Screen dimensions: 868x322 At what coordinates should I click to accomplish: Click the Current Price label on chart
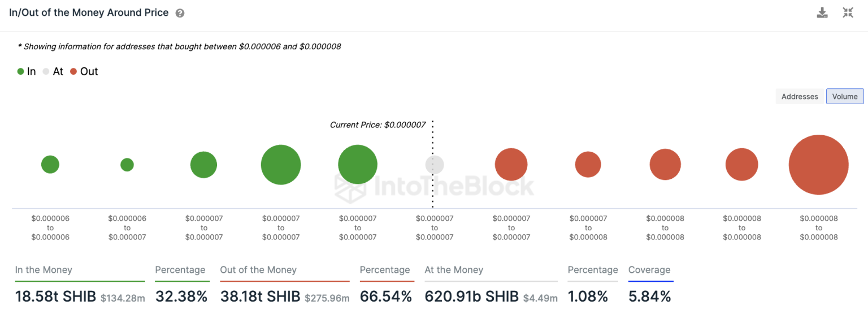[x=377, y=124]
